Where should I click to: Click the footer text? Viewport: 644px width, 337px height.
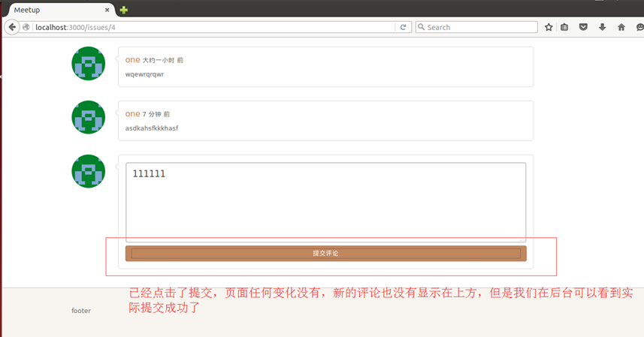[x=81, y=311]
